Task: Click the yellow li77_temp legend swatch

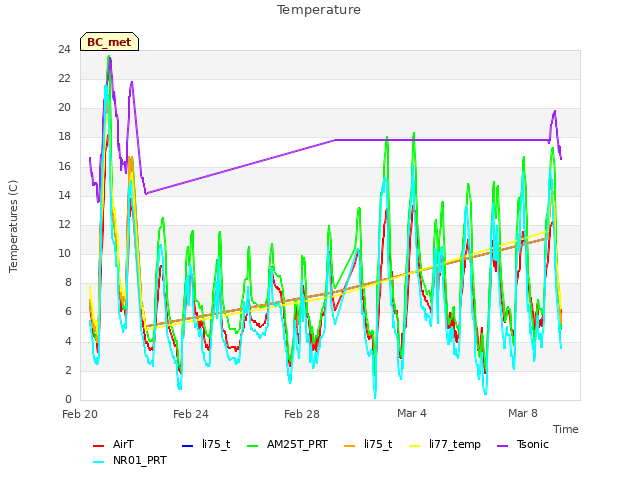Action: (x=414, y=445)
